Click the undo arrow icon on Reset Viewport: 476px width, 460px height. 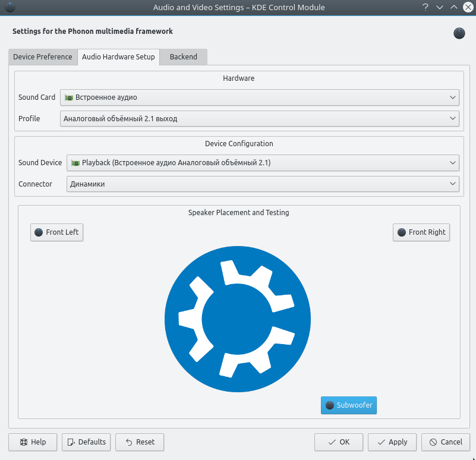coord(129,442)
